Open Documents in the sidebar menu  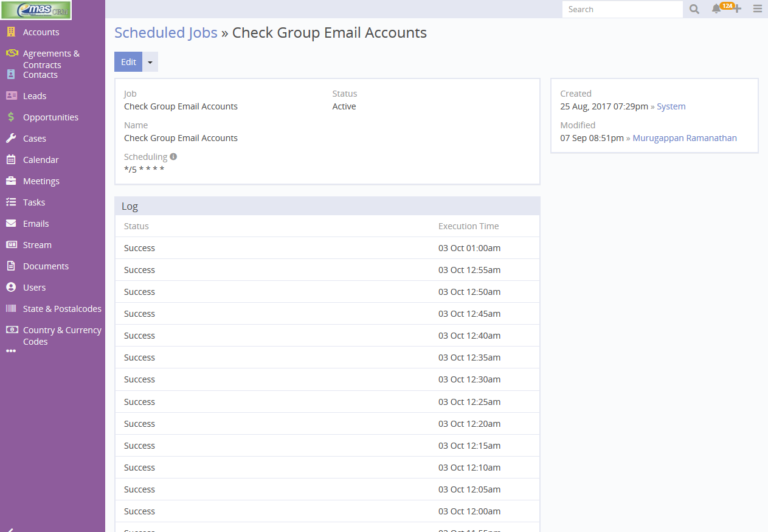click(46, 266)
